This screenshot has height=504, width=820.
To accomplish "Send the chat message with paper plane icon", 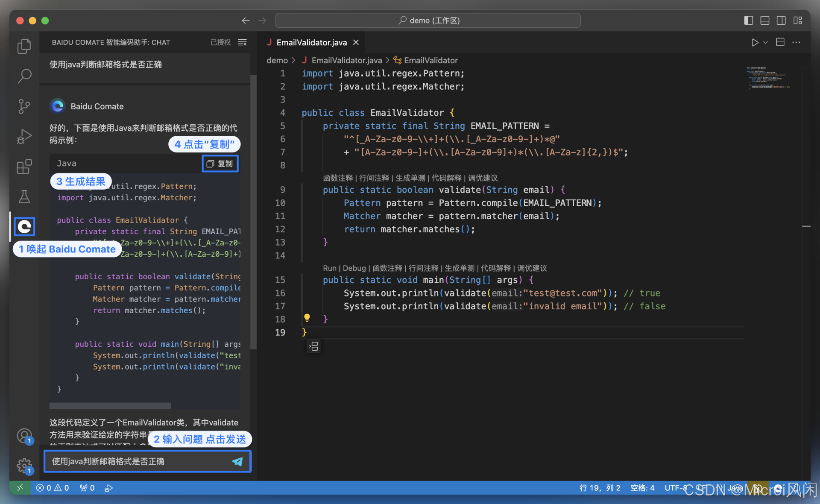I will (x=237, y=461).
